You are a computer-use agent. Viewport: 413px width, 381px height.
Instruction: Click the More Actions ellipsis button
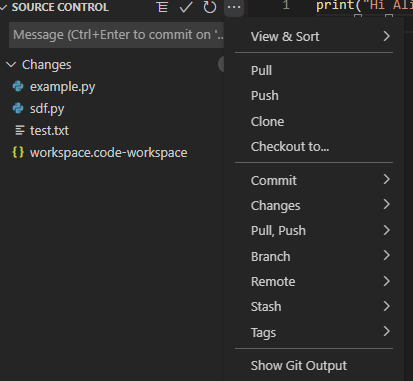point(234,7)
